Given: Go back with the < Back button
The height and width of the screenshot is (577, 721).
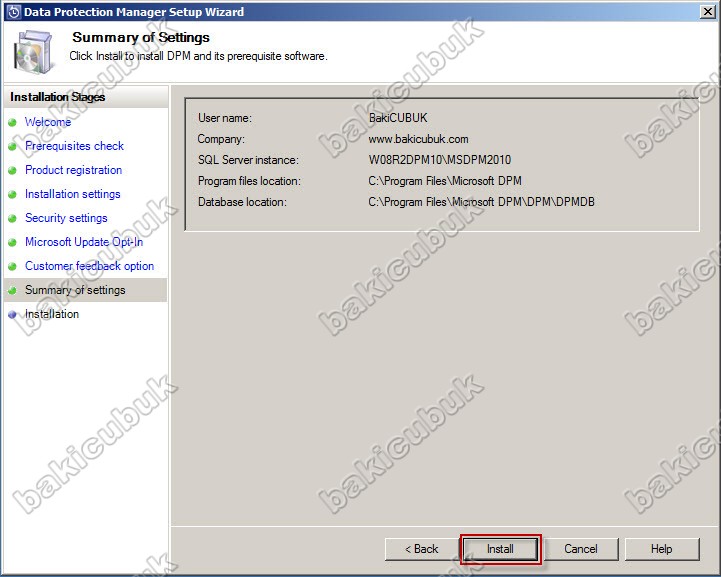Looking at the screenshot, I should [422, 549].
